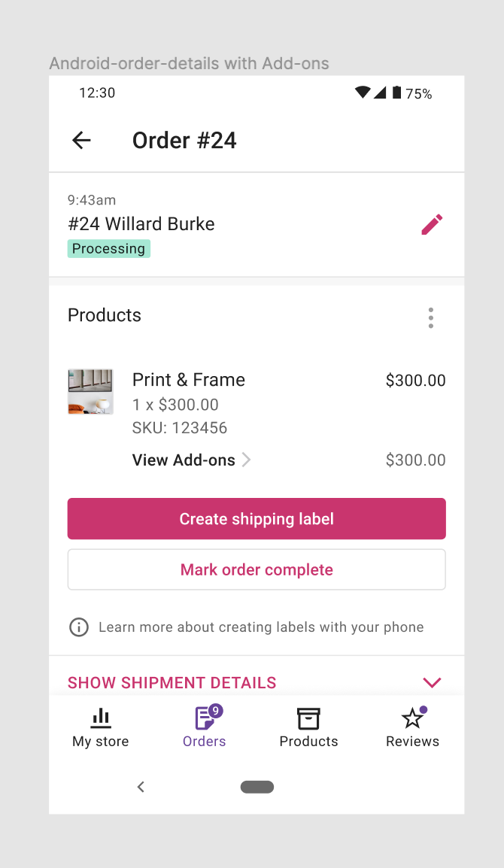This screenshot has height=868, width=504.
Task: Tap the Print & Frame product thumbnail
Action: coord(90,391)
